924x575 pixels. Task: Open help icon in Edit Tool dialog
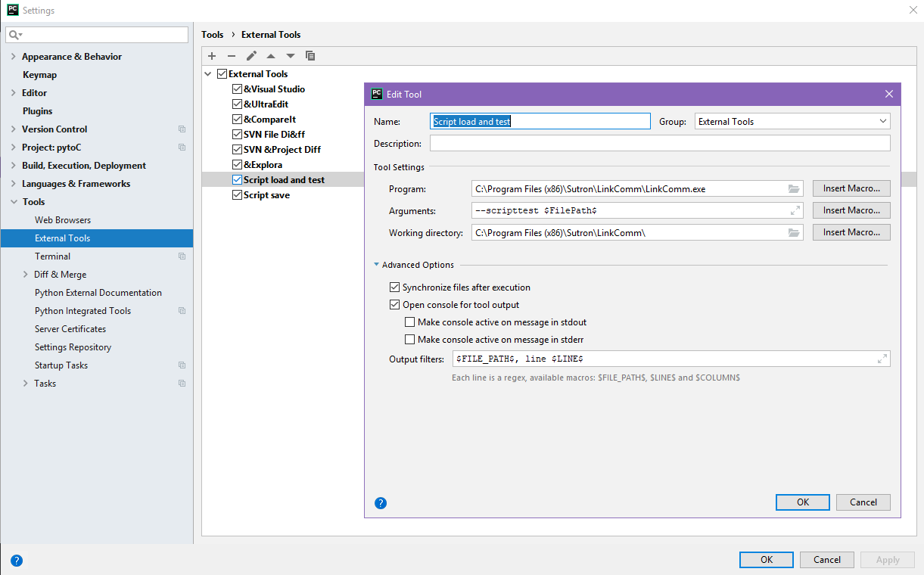click(381, 502)
